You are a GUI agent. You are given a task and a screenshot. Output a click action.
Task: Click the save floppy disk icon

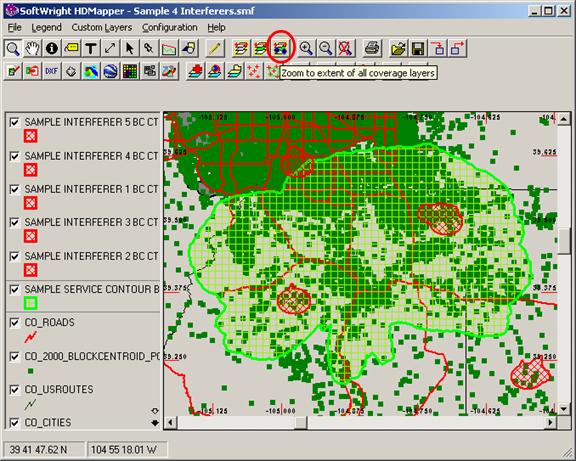pos(418,48)
